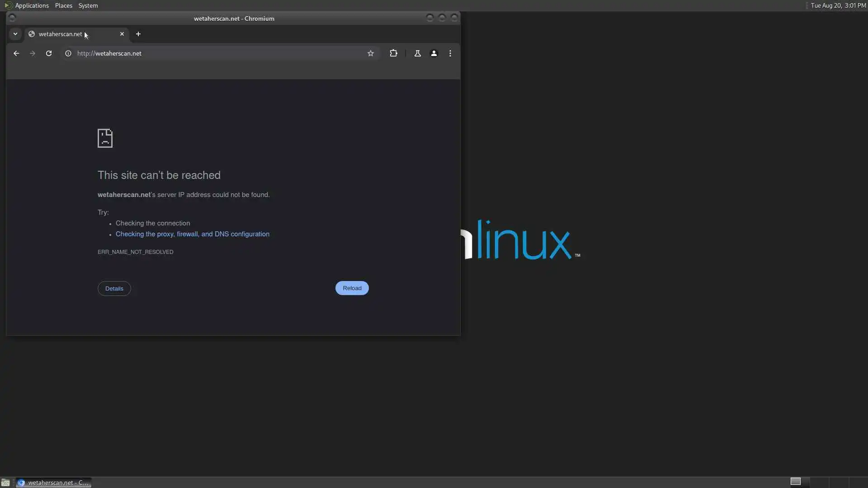Screen dimensions: 868x488
Task: Click the Details button
Action: (114, 289)
